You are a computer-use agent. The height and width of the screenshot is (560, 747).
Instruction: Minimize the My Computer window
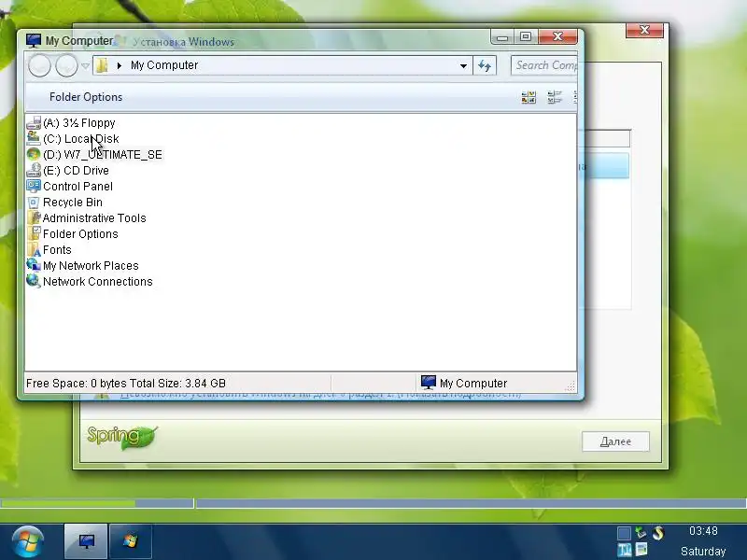tap(501, 36)
